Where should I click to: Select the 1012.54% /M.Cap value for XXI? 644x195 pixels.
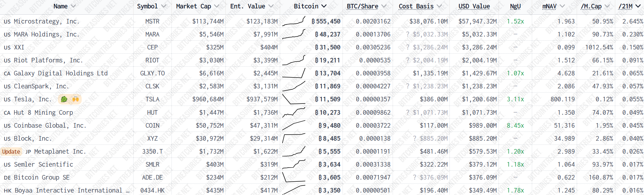[x=599, y=47]
